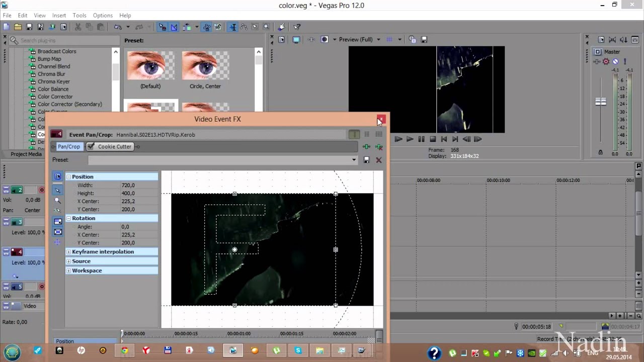Click the Width value 720,0

(x=128, y=185)
